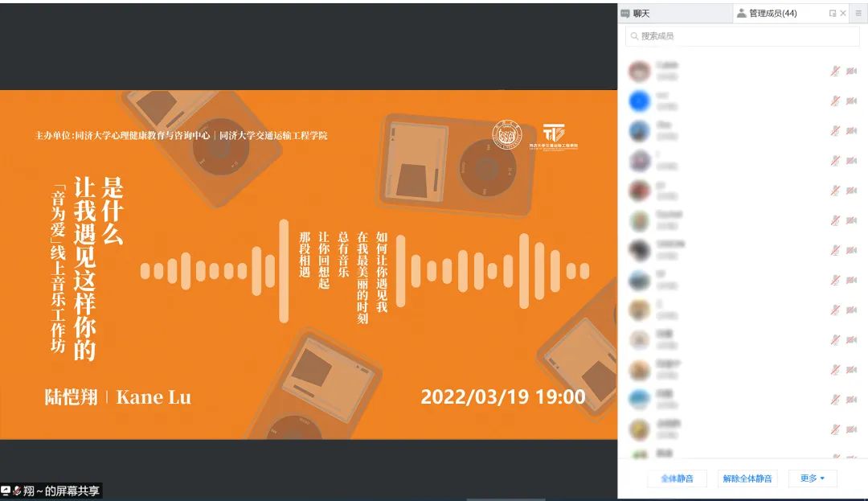Image resolution: width=868 pixels, height=501 pixels.
Task: Open the three-line panel menu
Action: [858, 14]
